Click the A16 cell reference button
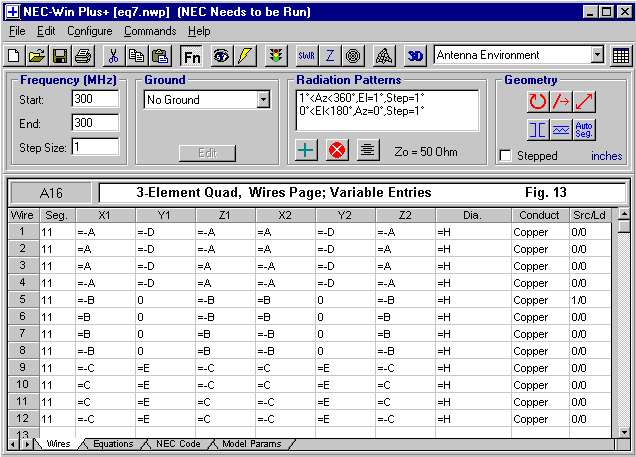The image size is (636, 457). coord(50,192)
